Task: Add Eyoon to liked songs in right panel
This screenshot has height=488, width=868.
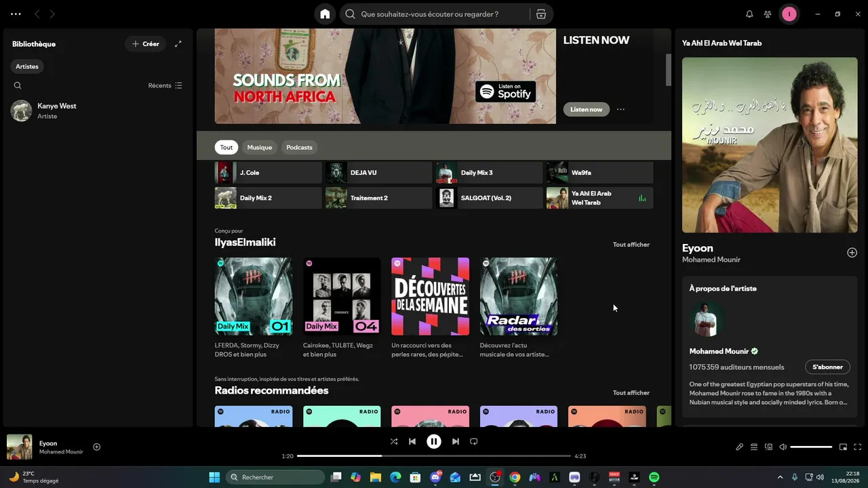Action: pos(852,253)
